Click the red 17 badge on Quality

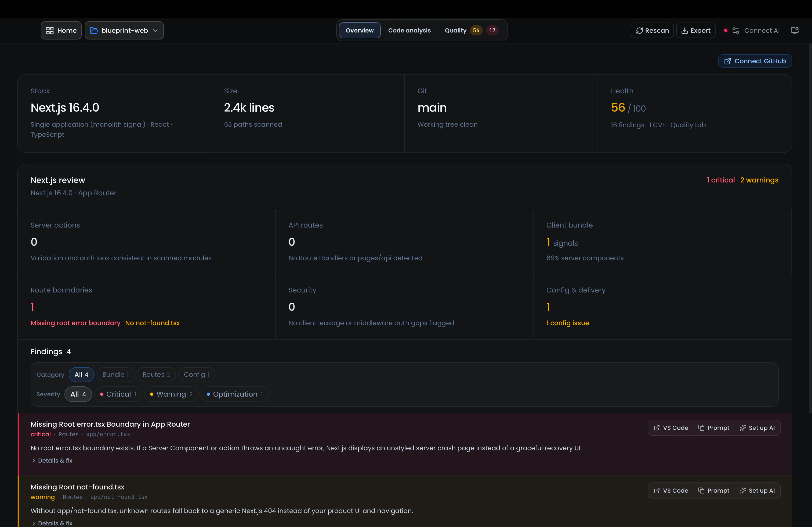(492, 30)
